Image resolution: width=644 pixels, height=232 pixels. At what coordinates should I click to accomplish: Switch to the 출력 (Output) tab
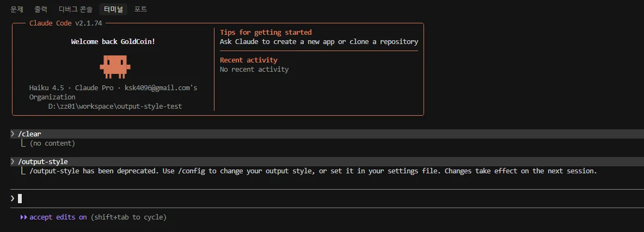[x=41, y=9]
